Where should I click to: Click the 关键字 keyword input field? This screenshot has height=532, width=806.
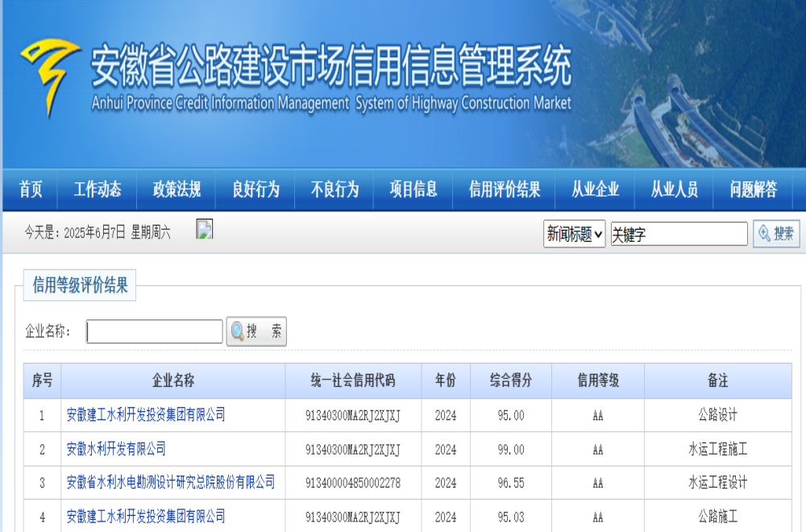pyautogui.click(x=679, y=235)
